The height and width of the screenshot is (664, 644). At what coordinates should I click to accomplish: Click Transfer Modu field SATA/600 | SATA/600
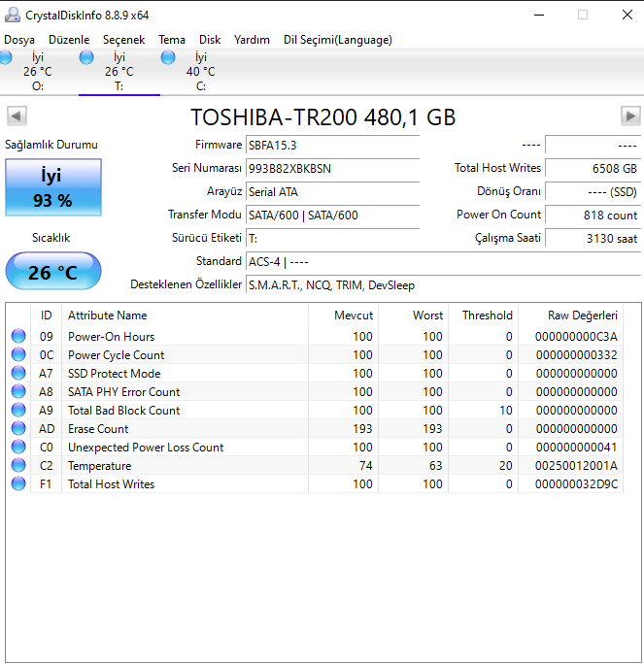[x=332, y=216]
